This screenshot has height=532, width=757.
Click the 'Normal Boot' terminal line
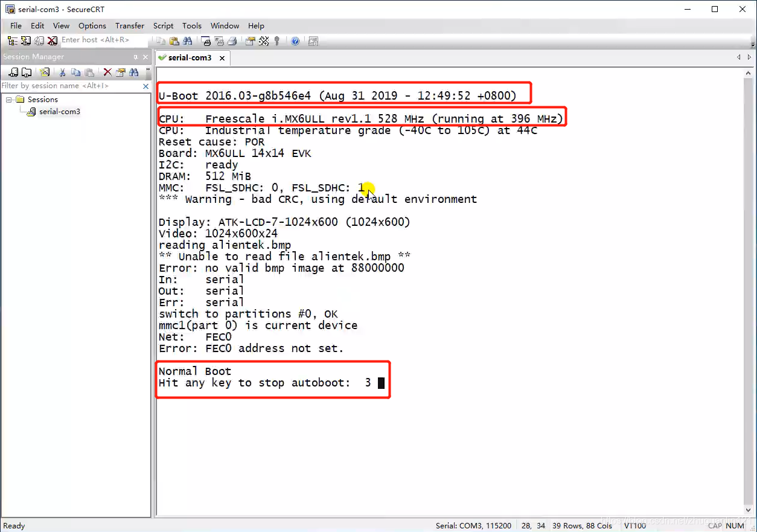pos(194,371)
